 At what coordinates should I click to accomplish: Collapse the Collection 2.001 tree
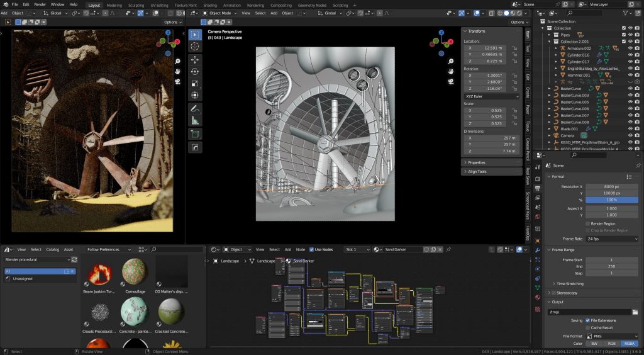pos(550,42)
